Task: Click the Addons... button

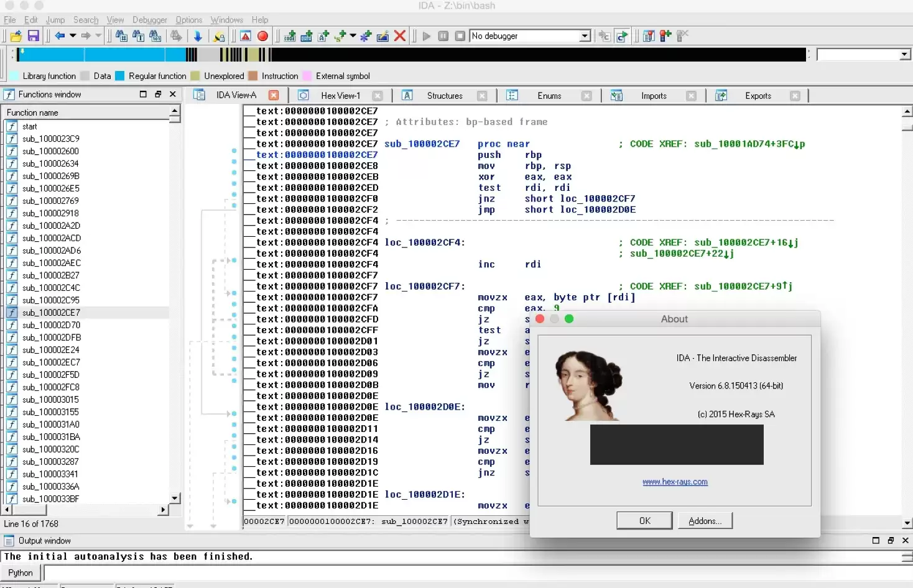Action: [x=705, y=521]
